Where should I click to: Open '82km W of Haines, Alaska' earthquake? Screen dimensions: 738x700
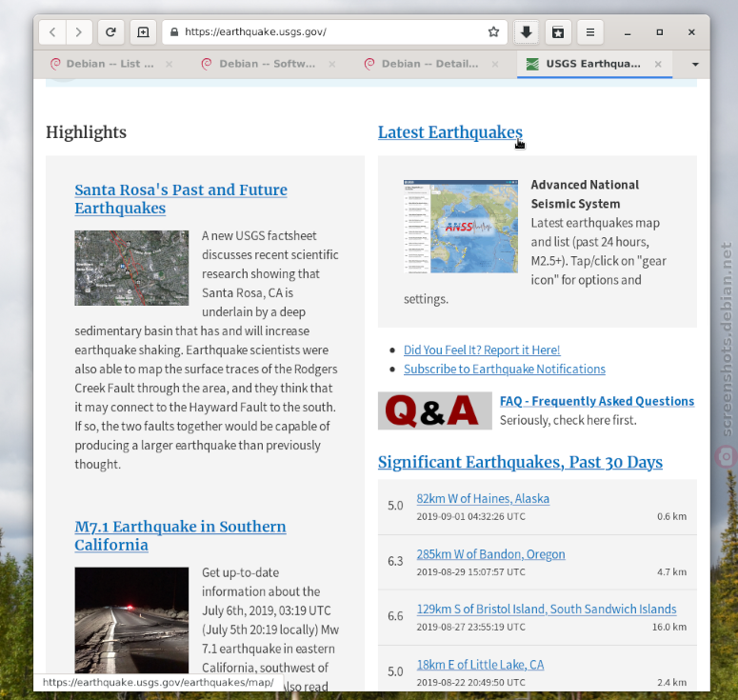coord(483,498)
